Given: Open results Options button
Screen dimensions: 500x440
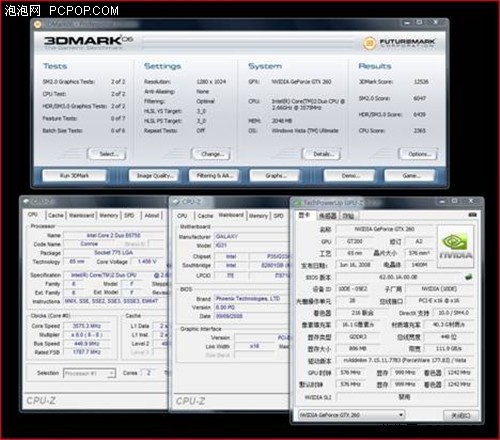Looking at the screenshot, I should click(418, 154).
